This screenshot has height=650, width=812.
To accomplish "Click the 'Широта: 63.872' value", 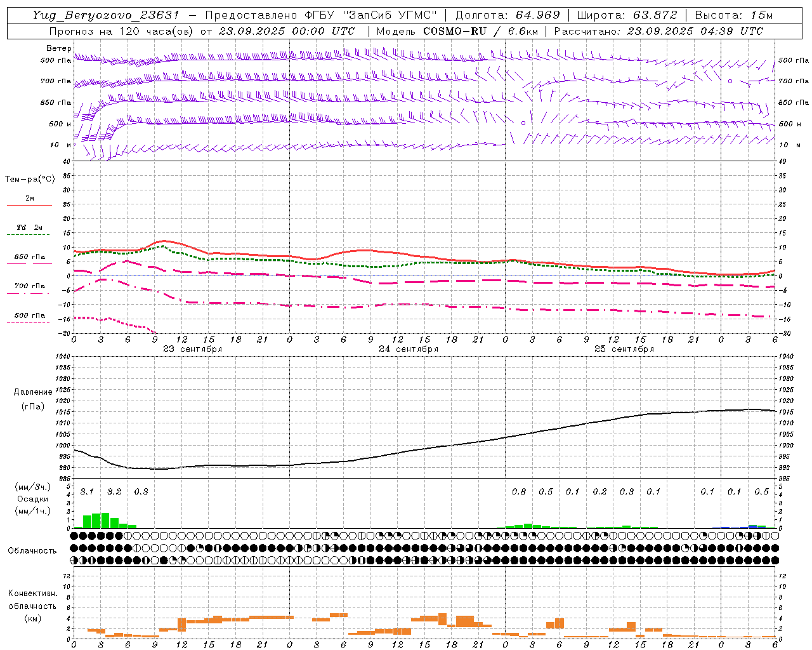I will coord(627,15).
